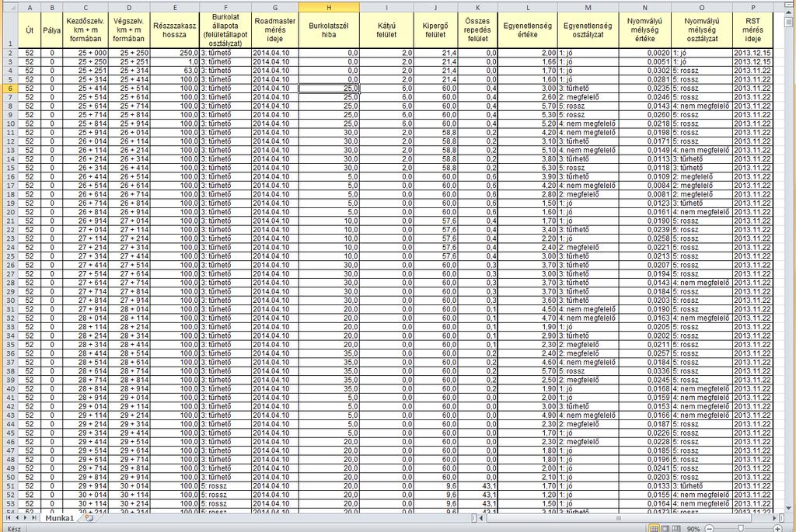The height and width of the screenshot is (532, 796).
Task: Go to next sheet navigation arrow
Action: tap(26, 518)
